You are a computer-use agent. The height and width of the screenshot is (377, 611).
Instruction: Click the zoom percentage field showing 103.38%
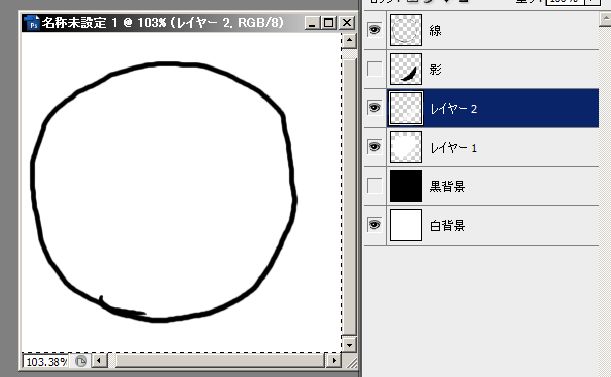(x=46, y=362)
